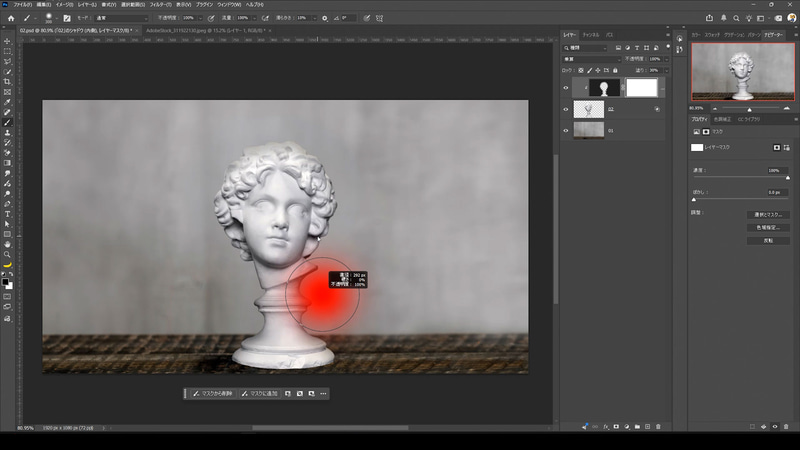The image size is (800, 450).
Task: Toggle visibility of layer 01
Action: 565,131
